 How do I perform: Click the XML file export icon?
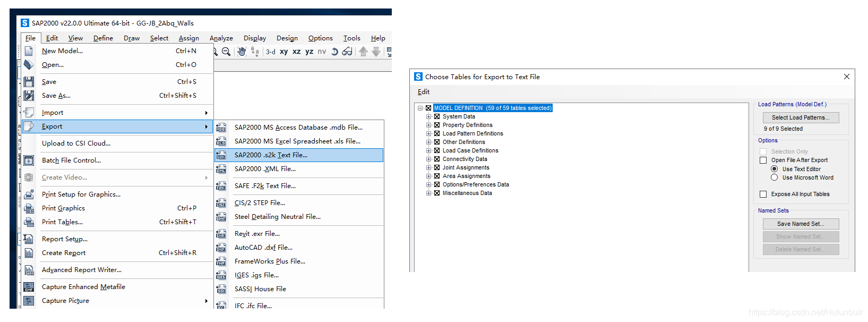pos(221,169)
